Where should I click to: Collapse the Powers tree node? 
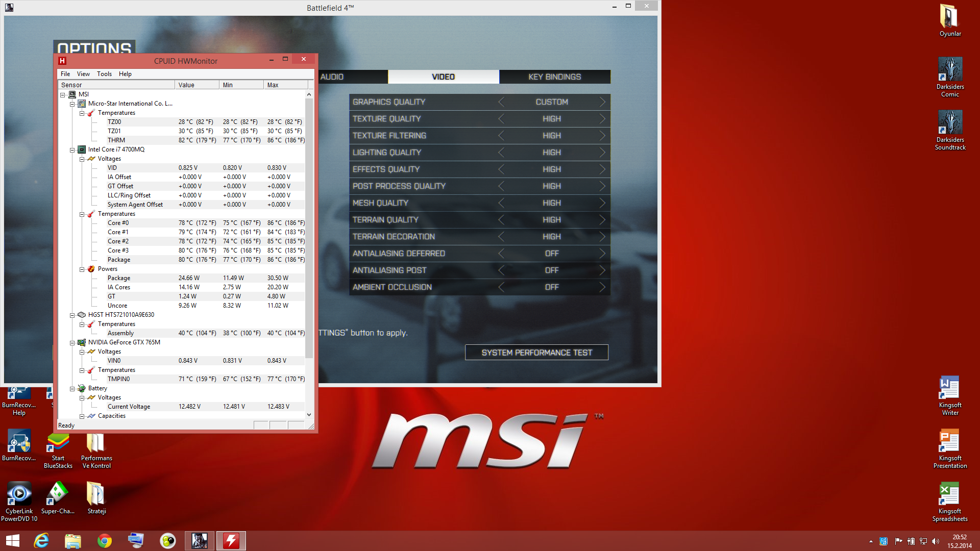(82, 269)
